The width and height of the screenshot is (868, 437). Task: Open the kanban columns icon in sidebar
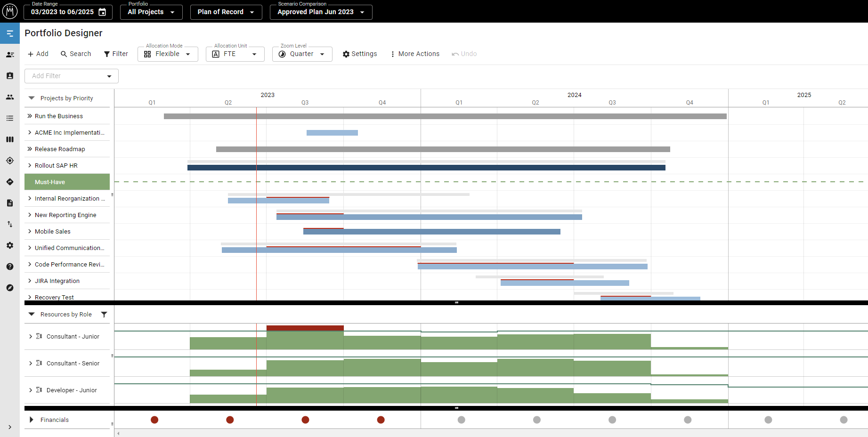(10, 139)
